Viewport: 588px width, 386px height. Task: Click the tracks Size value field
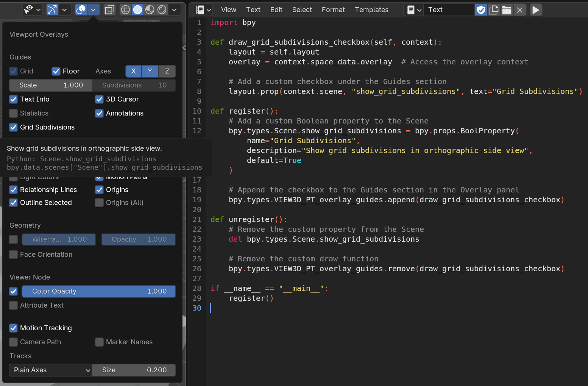(134, 370)
